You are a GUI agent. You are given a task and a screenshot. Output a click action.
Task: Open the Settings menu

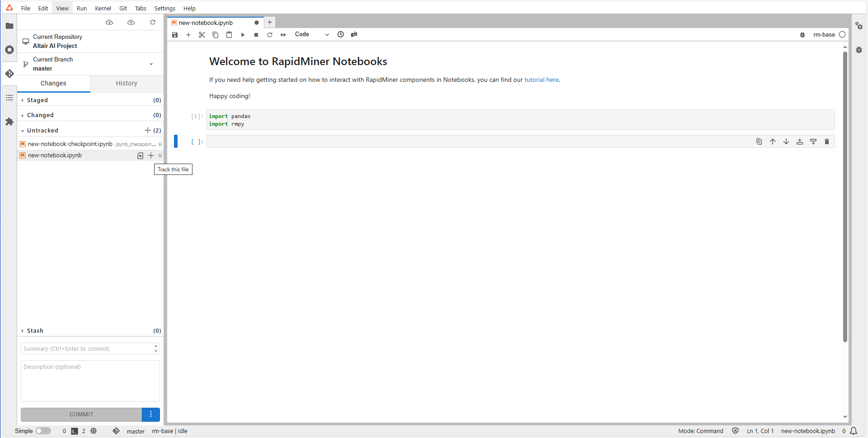164,8
